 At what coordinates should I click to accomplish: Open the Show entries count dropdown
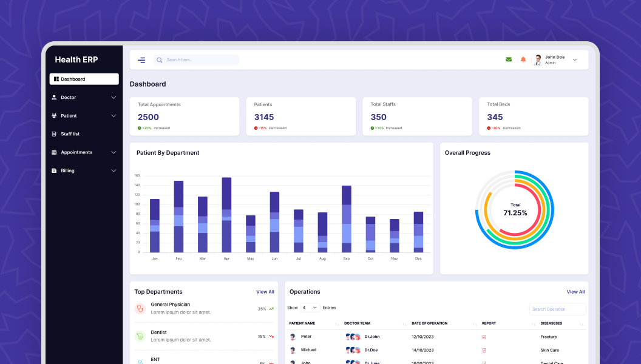pos(310,308)
